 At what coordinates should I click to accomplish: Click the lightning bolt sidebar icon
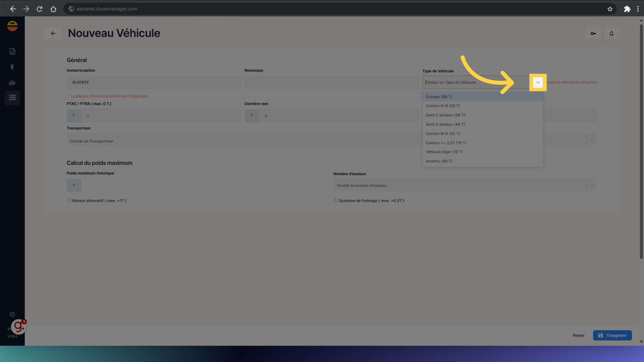(12, 67)
